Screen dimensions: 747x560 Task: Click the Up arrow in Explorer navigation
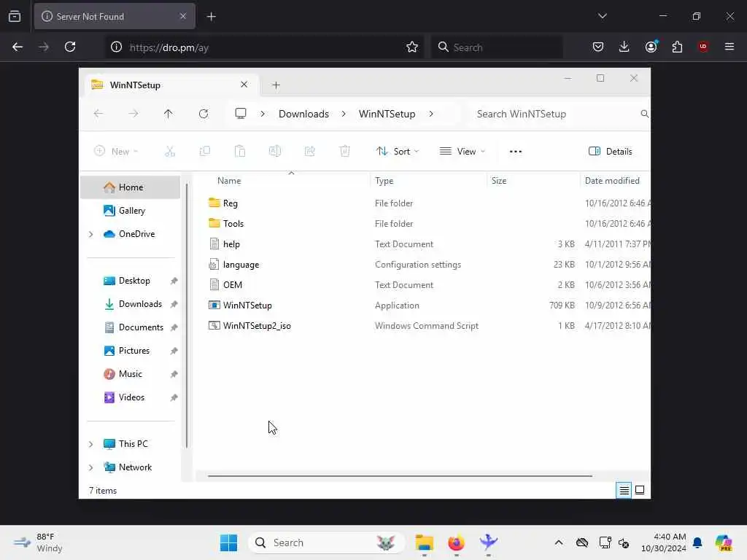[x=169, y=114]
